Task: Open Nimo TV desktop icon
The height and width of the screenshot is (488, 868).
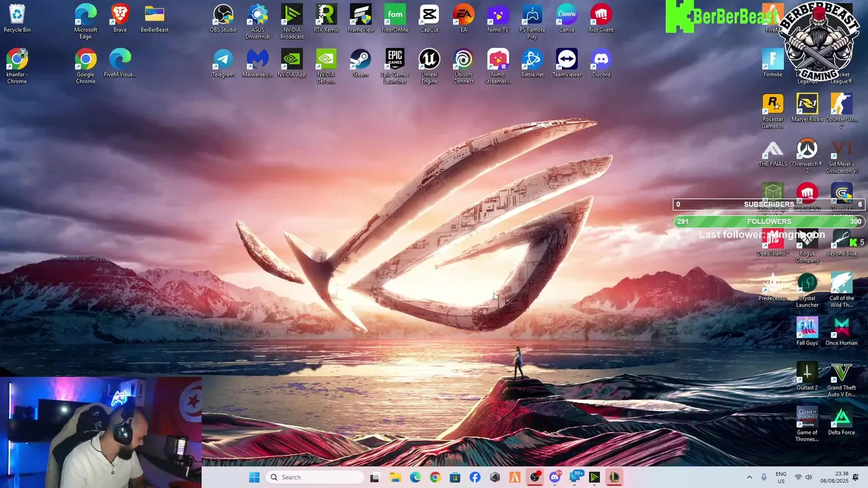Action: coord(498,18)
